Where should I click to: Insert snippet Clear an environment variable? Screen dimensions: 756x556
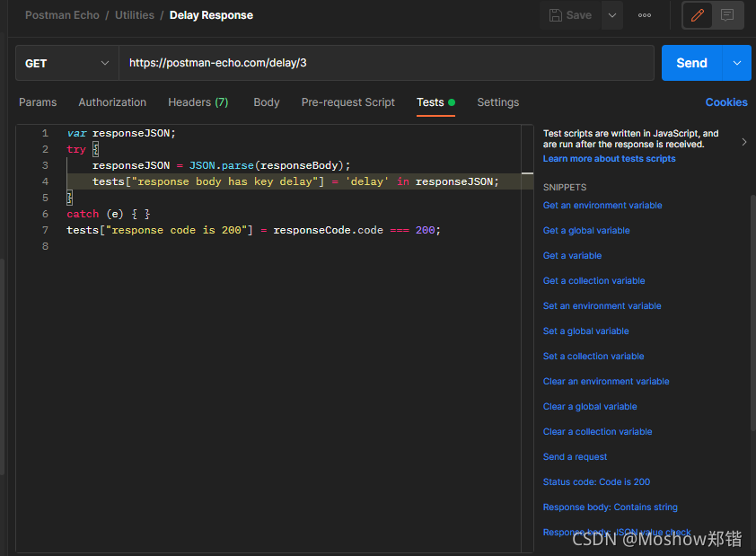[x=606, y=382]
